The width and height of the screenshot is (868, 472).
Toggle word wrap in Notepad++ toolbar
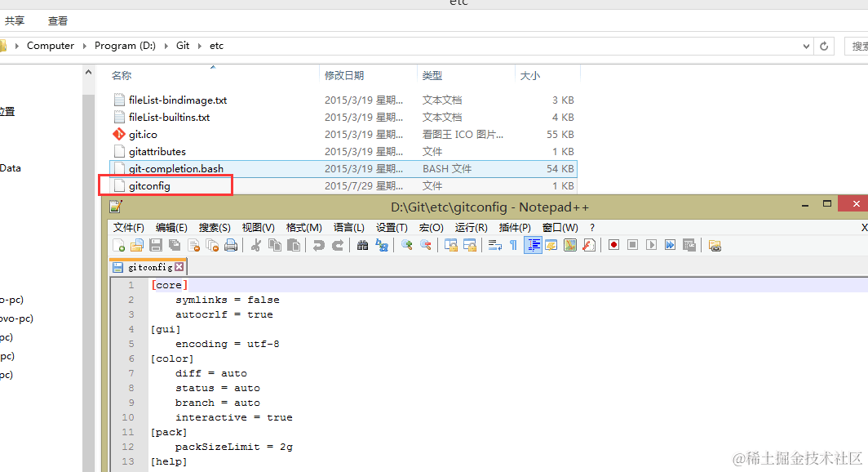(494, 245)
